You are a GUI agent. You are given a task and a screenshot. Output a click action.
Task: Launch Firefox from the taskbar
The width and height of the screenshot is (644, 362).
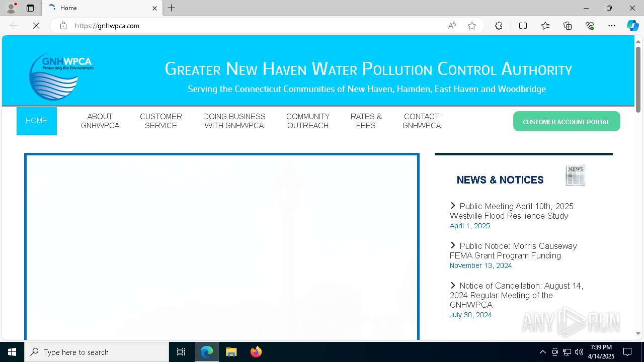point(256,352)
